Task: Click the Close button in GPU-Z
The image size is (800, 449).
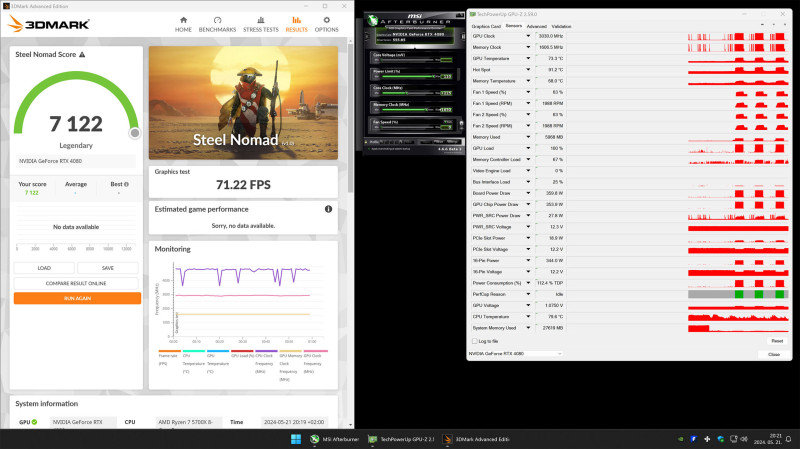Action: 774,354
